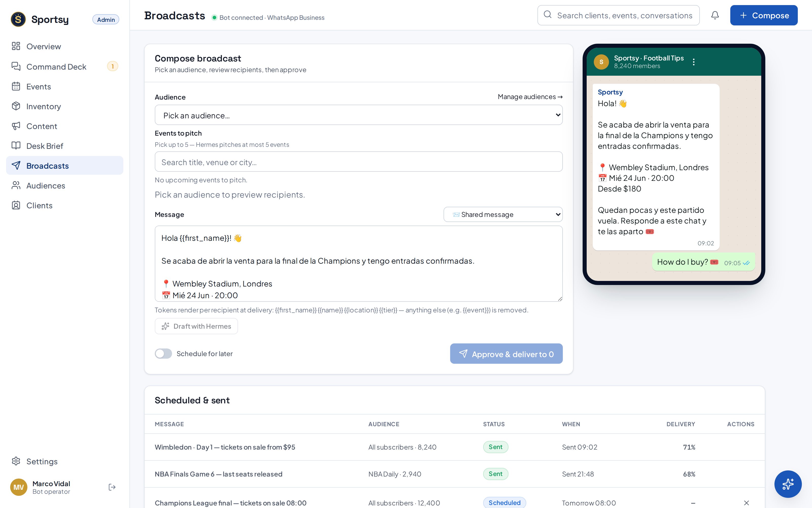
Task: Click the STATUS column header
Action: point(494,424)
